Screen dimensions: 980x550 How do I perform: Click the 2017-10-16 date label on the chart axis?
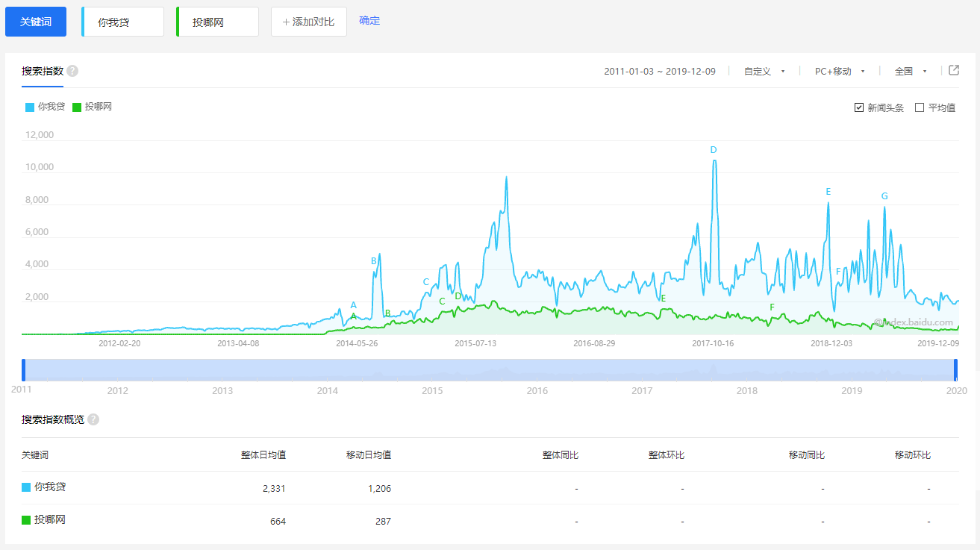point(713,343)
